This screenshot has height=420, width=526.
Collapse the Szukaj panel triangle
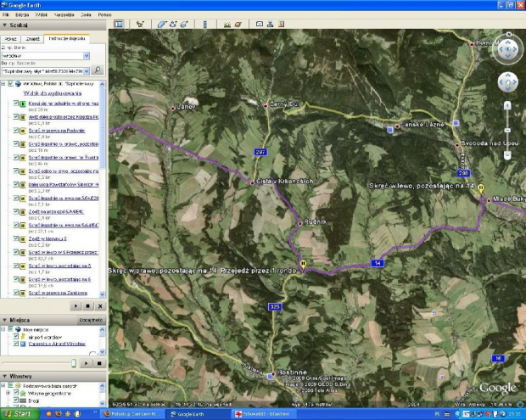coord(5,25)
